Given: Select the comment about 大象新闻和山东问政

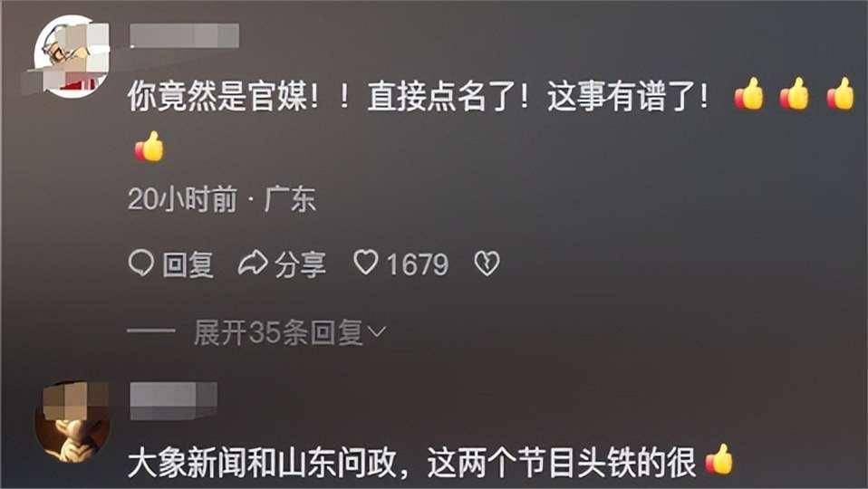Looking at the screenshot, I should 411,461.
